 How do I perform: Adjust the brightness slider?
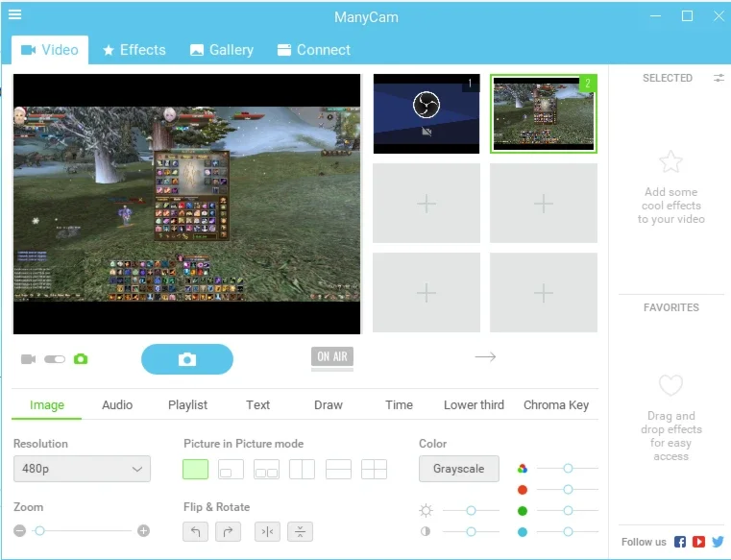[x=471, y=511]
